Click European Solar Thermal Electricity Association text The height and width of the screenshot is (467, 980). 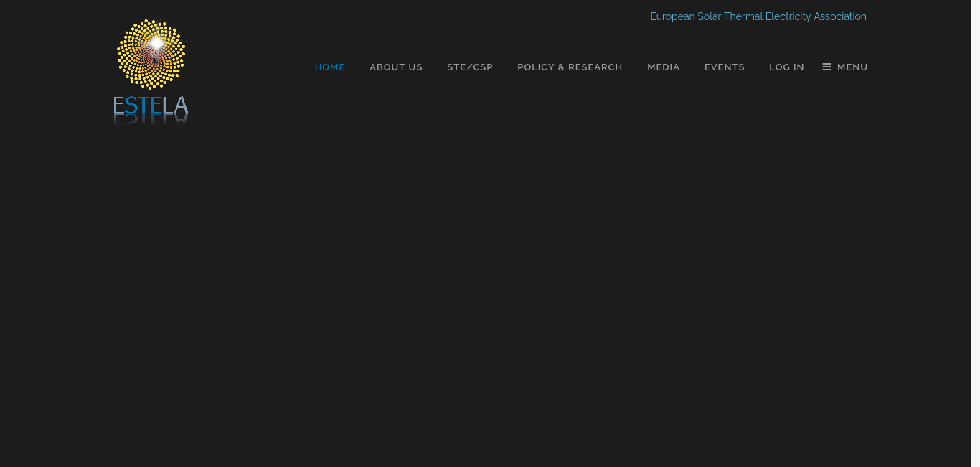pos(758,16)
